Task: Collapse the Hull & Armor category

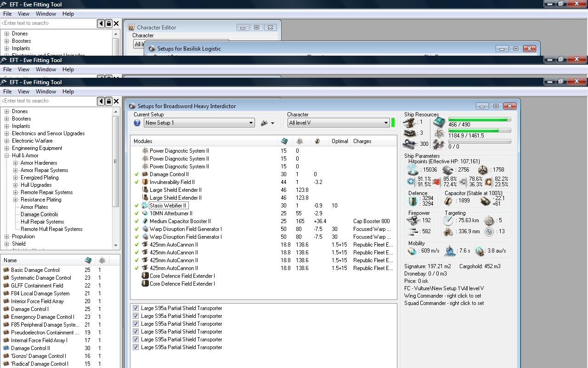Action: (7, 155)
